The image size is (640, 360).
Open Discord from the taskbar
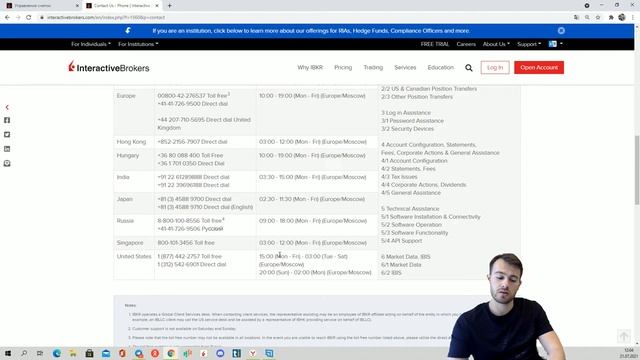coord(220,353)
